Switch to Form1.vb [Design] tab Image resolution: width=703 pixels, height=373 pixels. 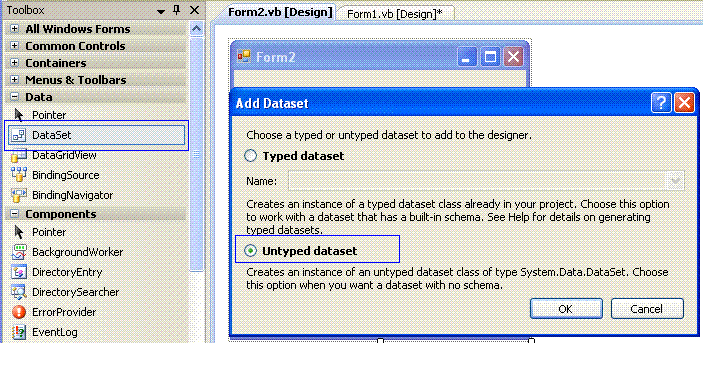(x=395, y=14)
